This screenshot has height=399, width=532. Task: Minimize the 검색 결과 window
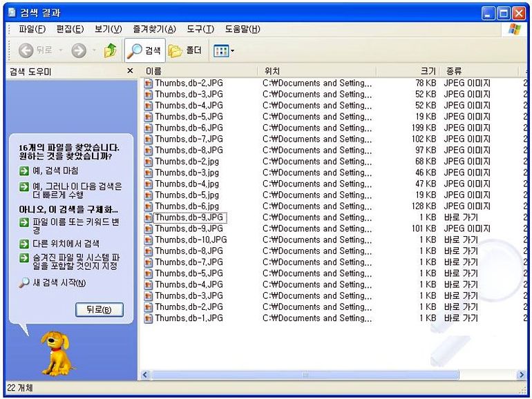coord(488,14)
